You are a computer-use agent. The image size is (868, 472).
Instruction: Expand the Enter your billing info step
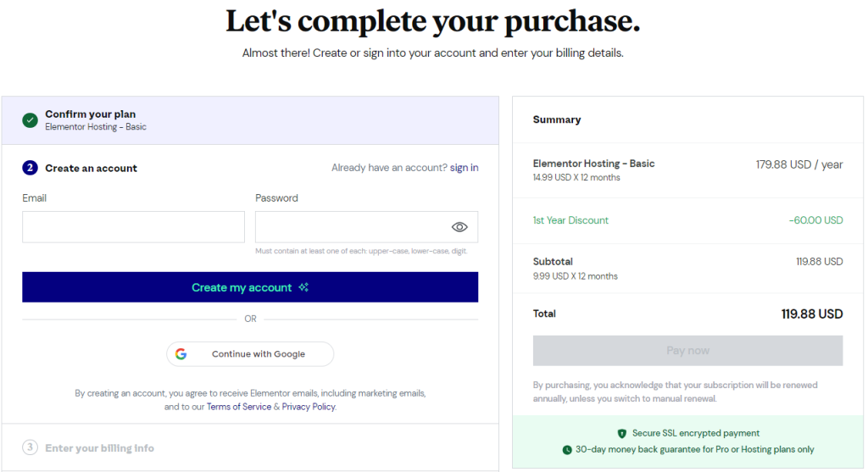click(250, 447)
